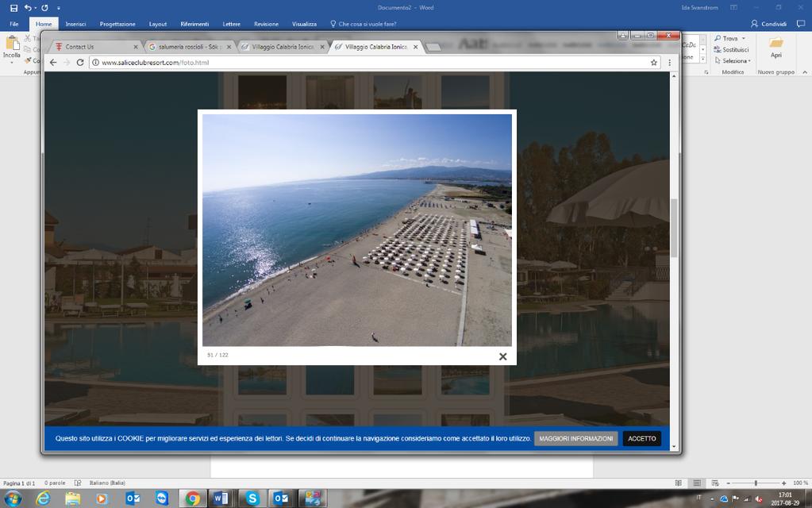Screen dimensions: 812x508
Task: Click the Incolla paste icon
Action: [x=11, y=44]
